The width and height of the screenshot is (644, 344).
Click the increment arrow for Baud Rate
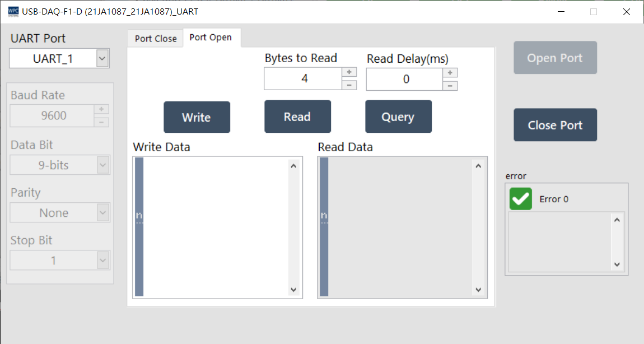tap(102, 109)
